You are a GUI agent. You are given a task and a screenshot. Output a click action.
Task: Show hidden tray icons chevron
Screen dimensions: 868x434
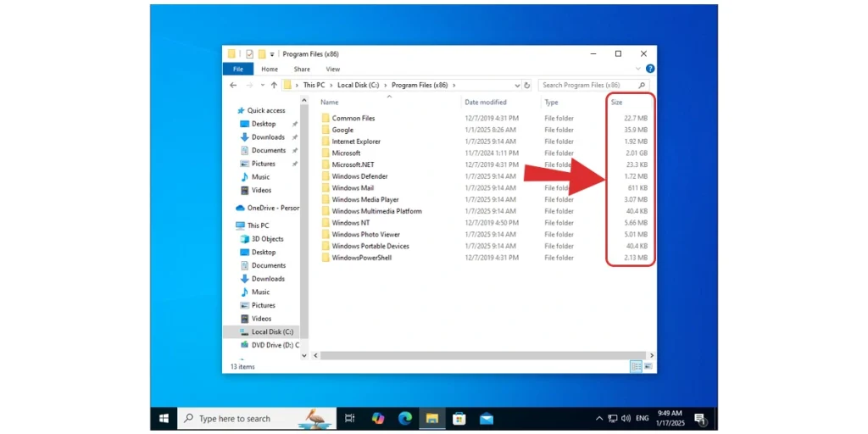[599, 419]
